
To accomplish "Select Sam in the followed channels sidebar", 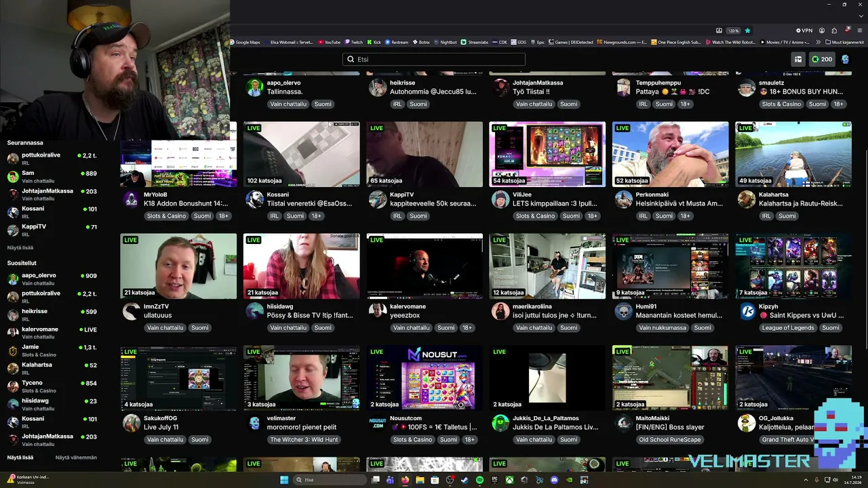I will pos(52,176).
